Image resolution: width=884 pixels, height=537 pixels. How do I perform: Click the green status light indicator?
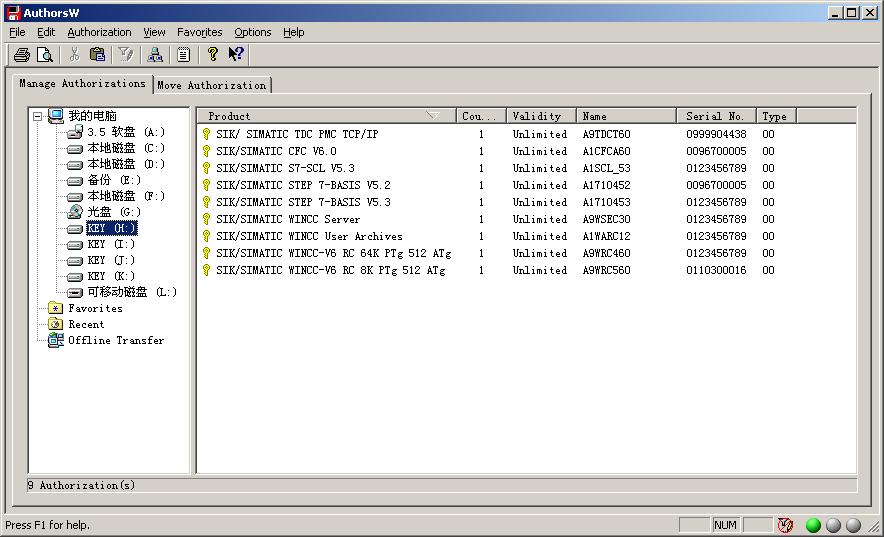pos(813,525)
